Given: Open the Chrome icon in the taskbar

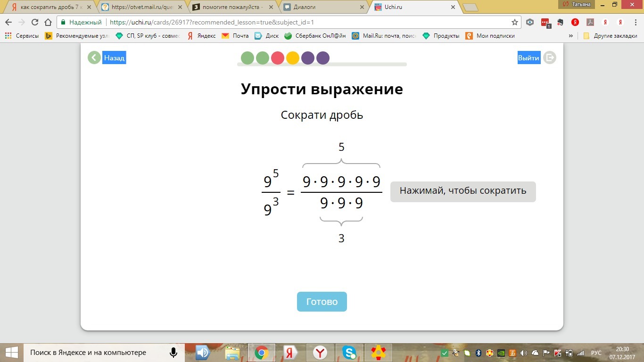Looking at the screenshot, I should pyautogui.click(x=262, y=353).
